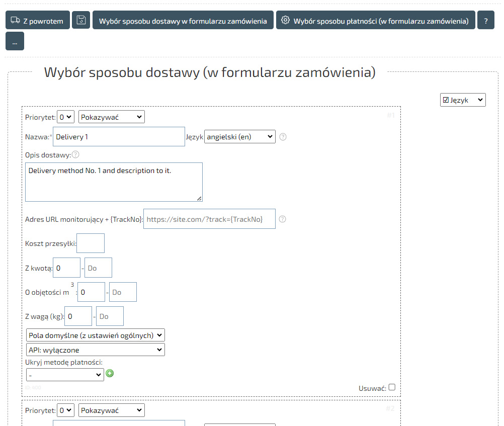Click help icon beside Opis dostawy label
504x426 pixels.
(x=75, y=155)
